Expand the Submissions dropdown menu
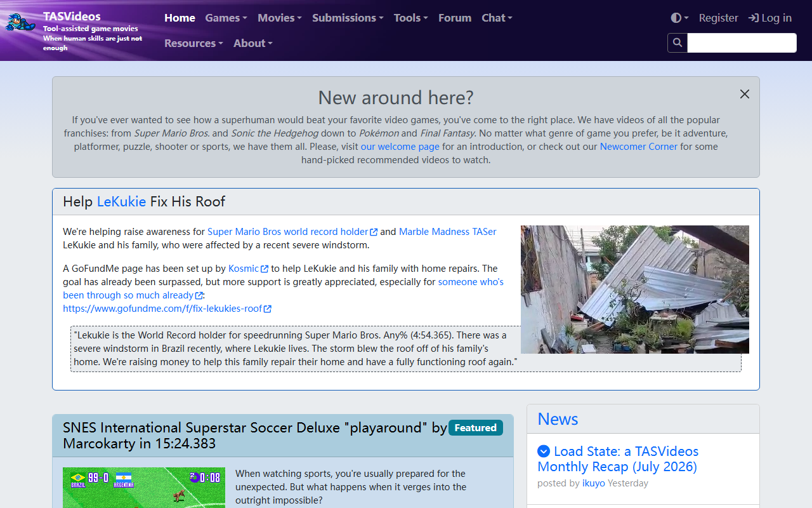This screenshot has width=812, height=508. pyautogui.click(x=348, y=18)
